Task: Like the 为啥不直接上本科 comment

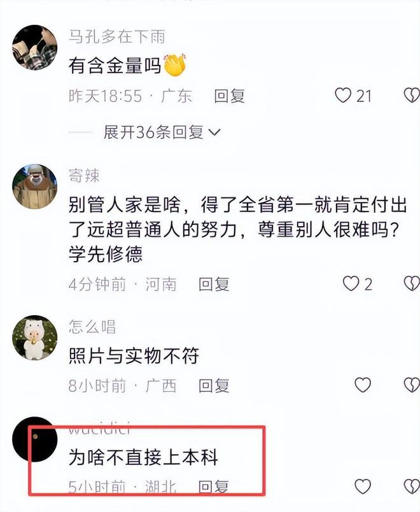Action: (363, 487)
